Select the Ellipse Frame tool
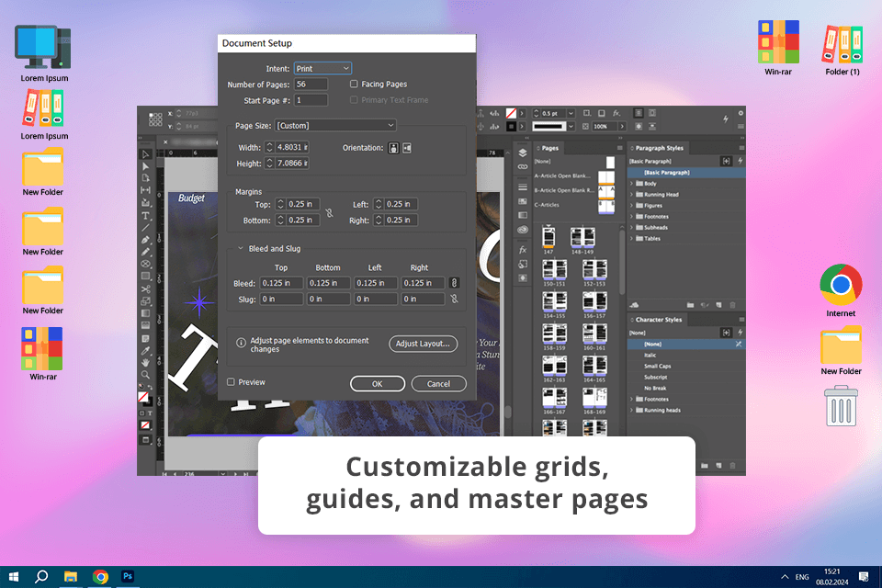This screenshot has width=882, height=588. click(x=146, y=264)
